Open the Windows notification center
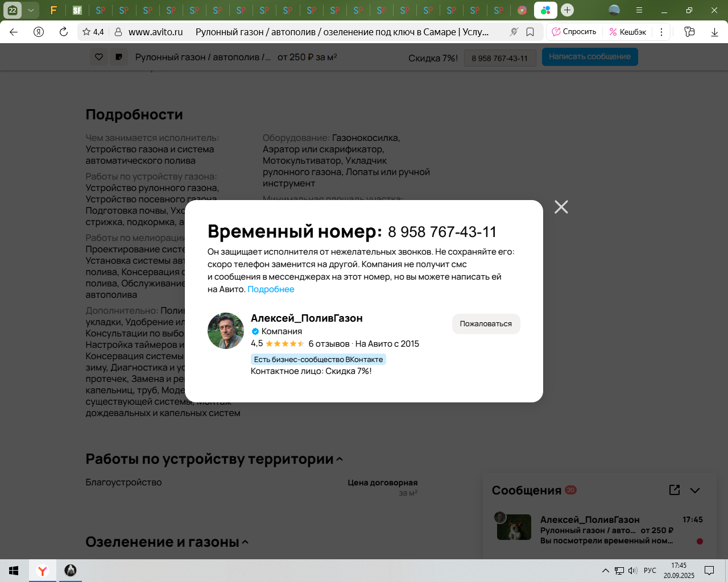The width and height of the screenshot is (728, 582). pyautogui.click(x=709, y=571)
